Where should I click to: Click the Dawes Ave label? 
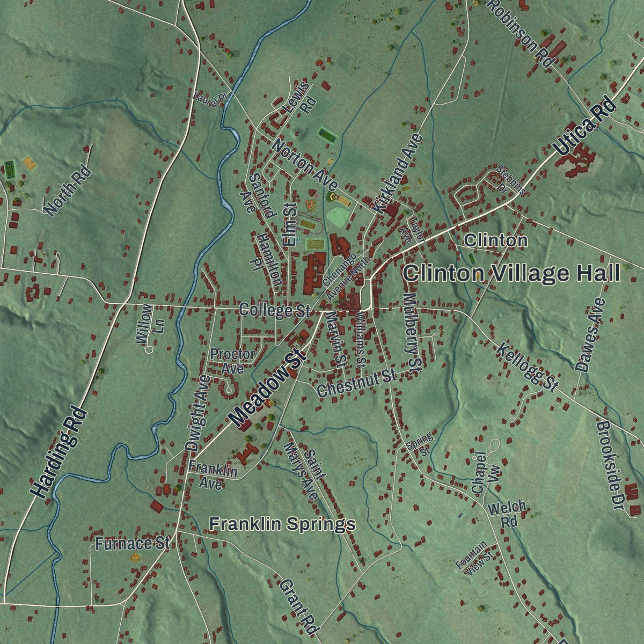pyautogui.click(x=590, y=335)
